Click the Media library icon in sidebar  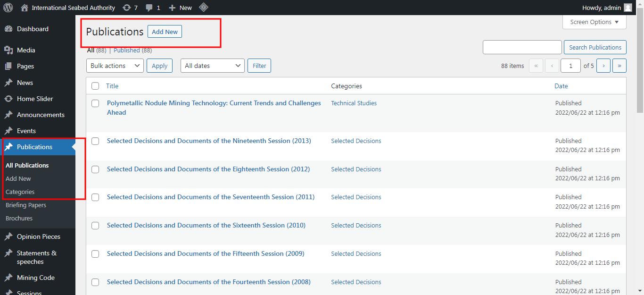pyautogui.click(x=8, y=50)
